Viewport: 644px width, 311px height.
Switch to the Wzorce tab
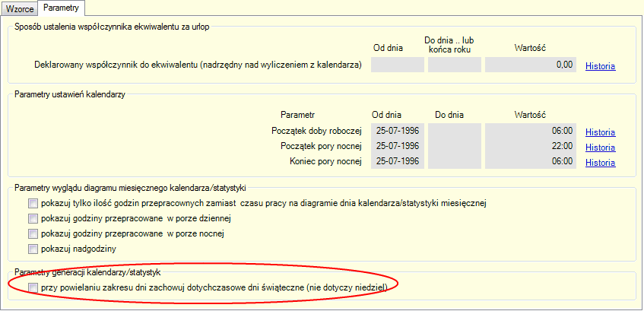20,8
